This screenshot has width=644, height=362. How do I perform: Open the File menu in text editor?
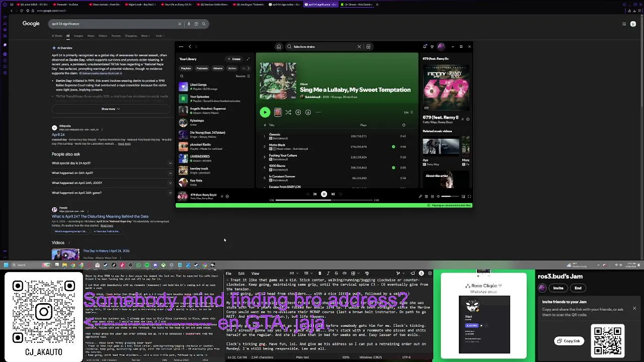(228, 274)
